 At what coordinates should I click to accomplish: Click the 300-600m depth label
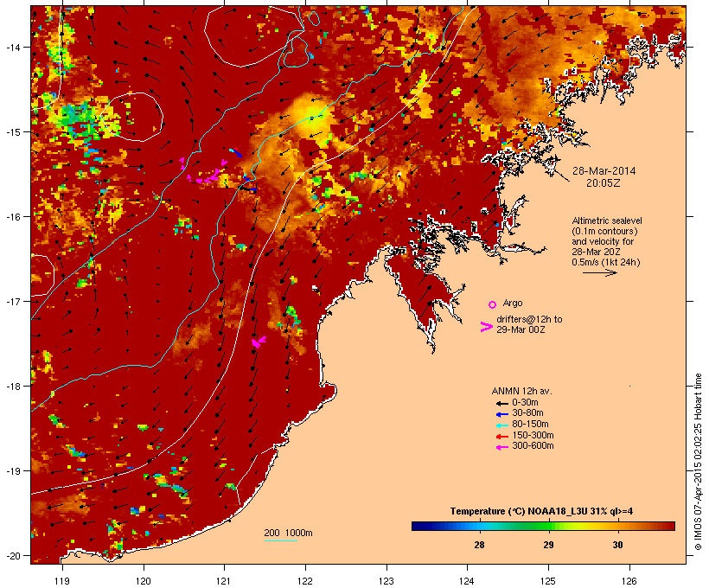coord(533,446)
